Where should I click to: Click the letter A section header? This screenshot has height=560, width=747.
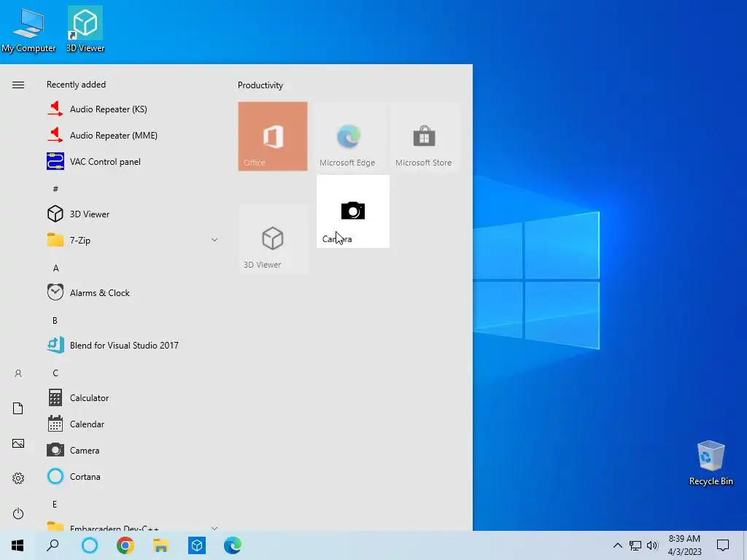pyautogui.click(x=55, y=268)
